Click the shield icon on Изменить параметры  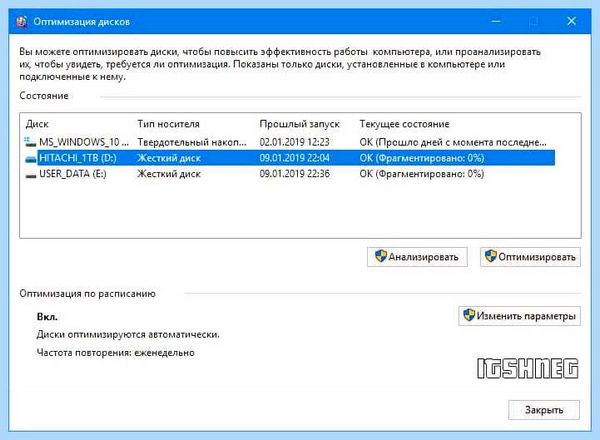pos(469,315)
